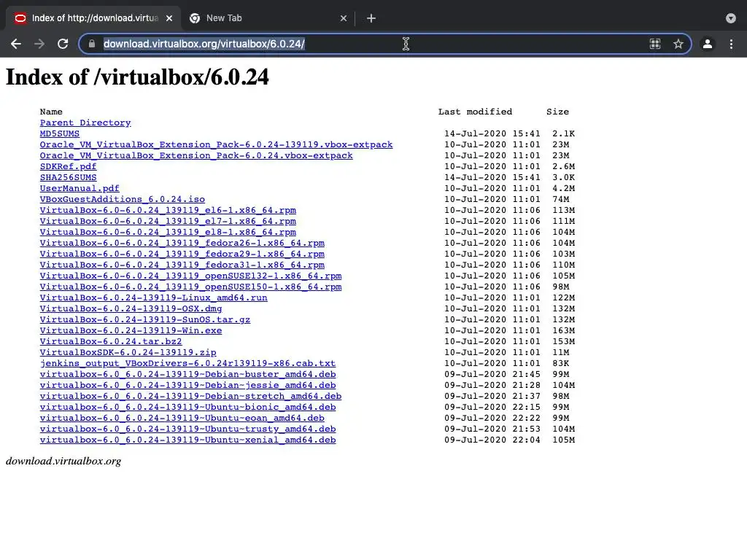Open Chrome's three-dot menu
The width and height of the screenshot is (747, 560).
[731, 44]
